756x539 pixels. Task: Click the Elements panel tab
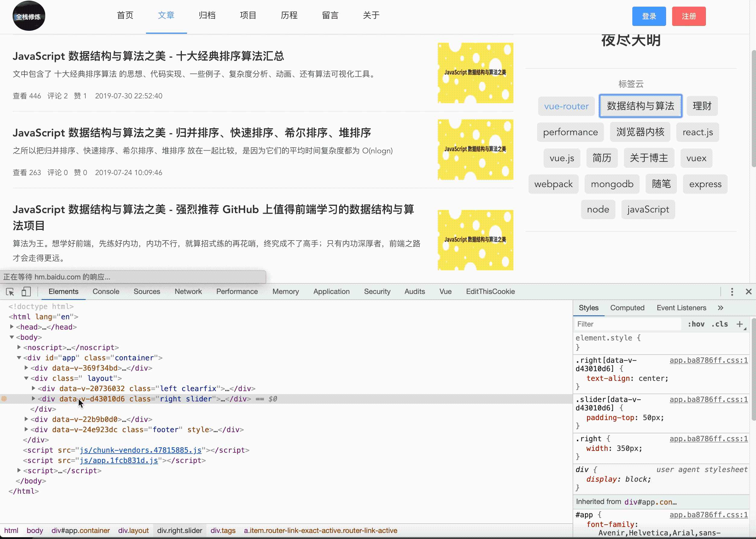pos(64,291)
